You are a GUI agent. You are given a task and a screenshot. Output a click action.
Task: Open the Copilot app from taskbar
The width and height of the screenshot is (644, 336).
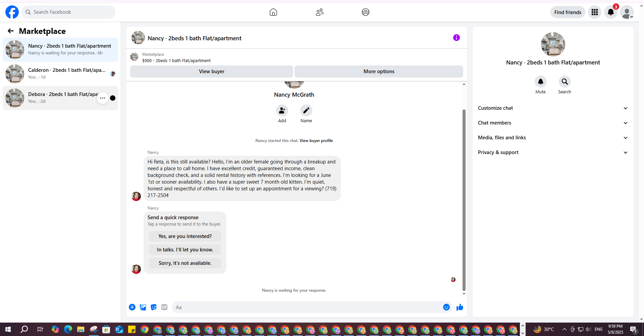pos(55,329)
